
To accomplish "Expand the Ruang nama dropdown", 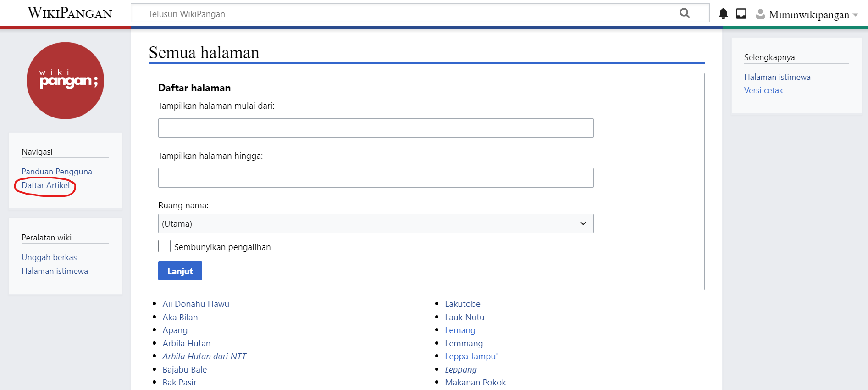I will (376, 223).
